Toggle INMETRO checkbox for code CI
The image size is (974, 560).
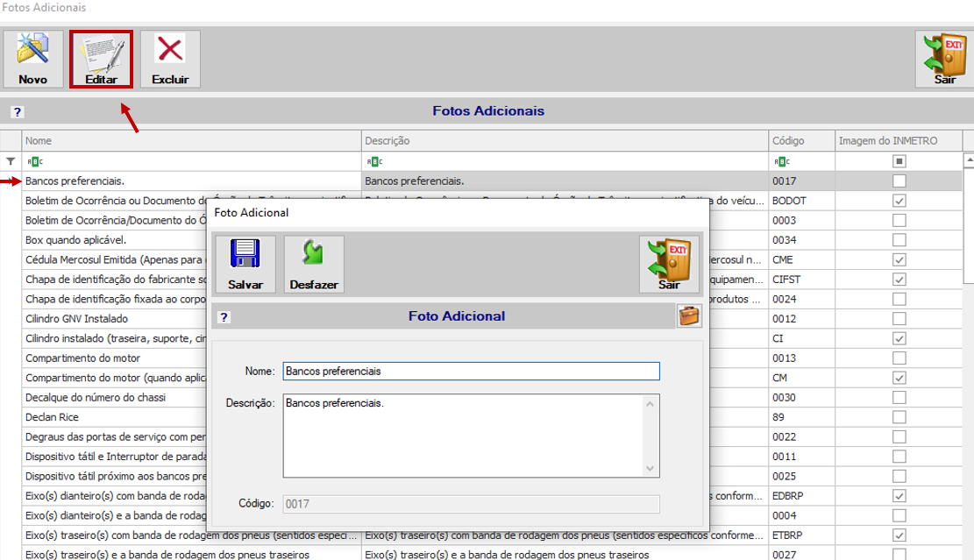pyautogui.click(x=899, y=338)
